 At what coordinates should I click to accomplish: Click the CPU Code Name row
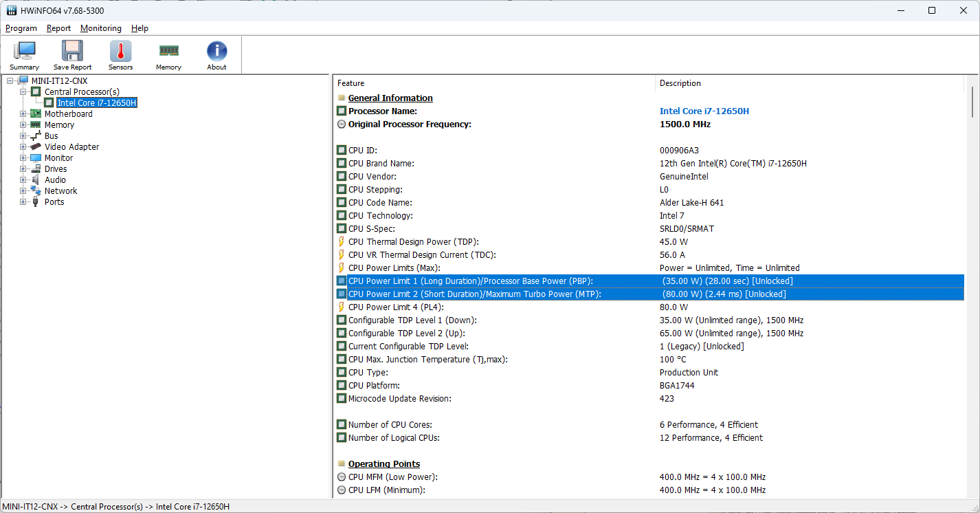click(649, 203)
